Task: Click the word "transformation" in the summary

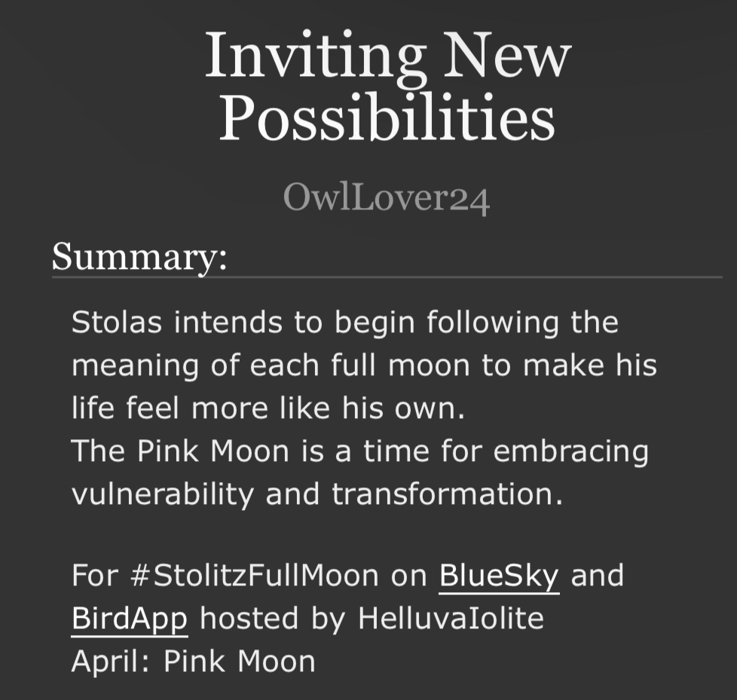Action: (447, 494)
